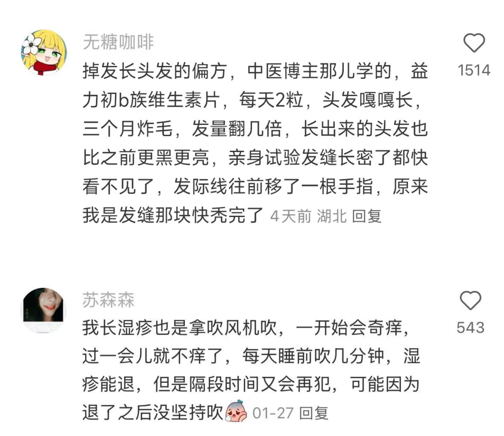Click the 湖北 location label

point(332,216)
